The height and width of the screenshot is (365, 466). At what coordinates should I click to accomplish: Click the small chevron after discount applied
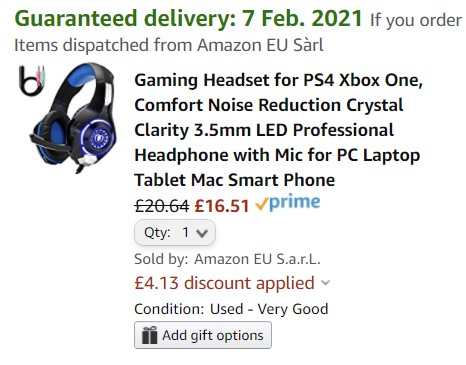(x=325, y=283)
